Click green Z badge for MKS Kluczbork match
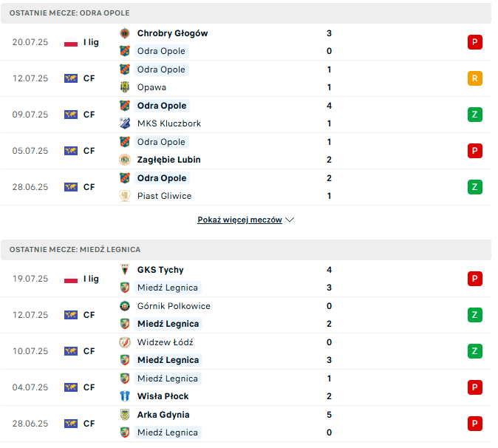This screenshot has width=498, height=448. pyautogui.click(x=475, y=115)
